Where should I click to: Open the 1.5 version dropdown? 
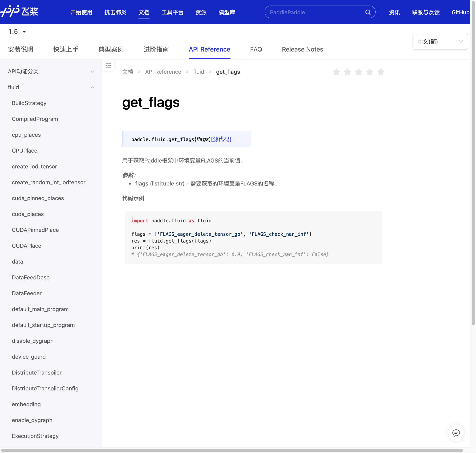[17, 31]
